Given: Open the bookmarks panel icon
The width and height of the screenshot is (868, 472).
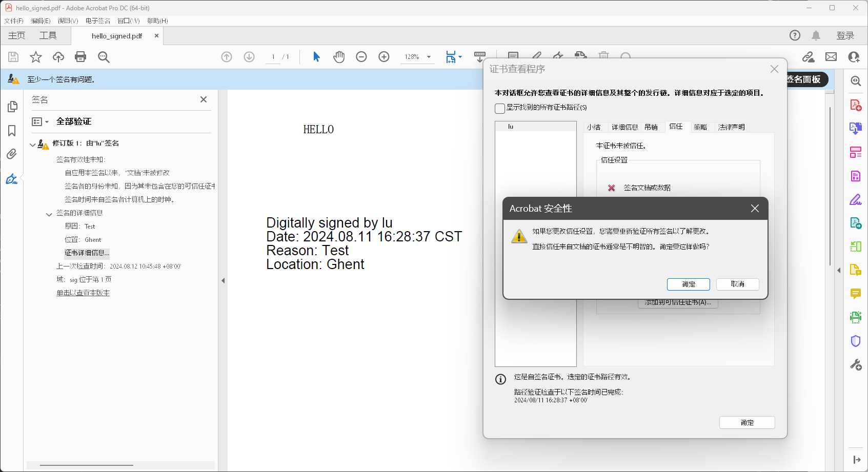Looking at the screenshot, I should pos(12,131).
